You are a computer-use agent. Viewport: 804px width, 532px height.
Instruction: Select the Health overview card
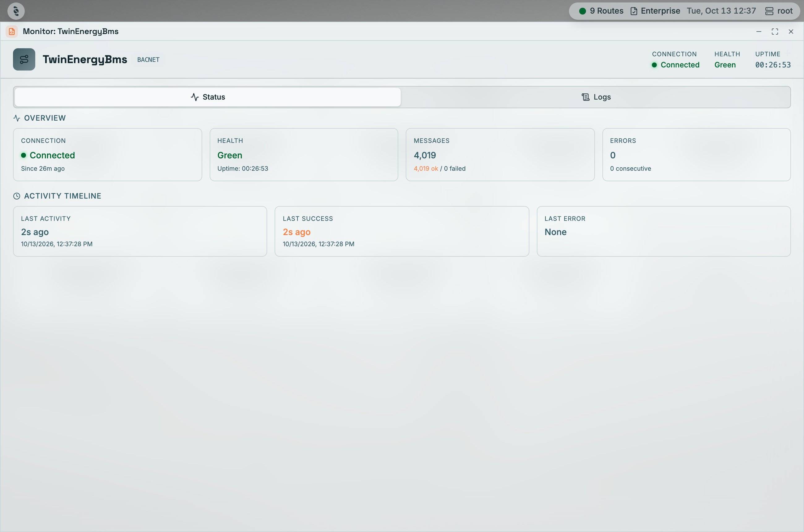click(x=304, y=155)
